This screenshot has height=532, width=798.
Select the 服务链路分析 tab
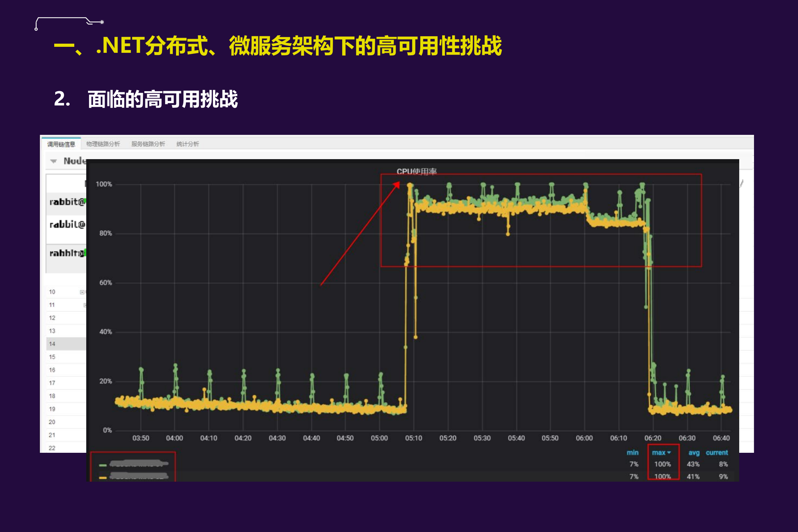[x=148, y=144]
